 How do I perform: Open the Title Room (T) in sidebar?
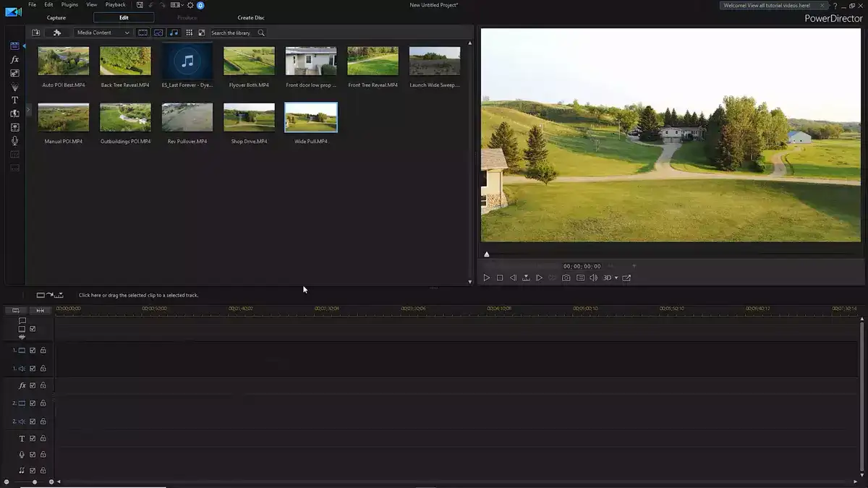pyautogui.click(x=14, y=100)
